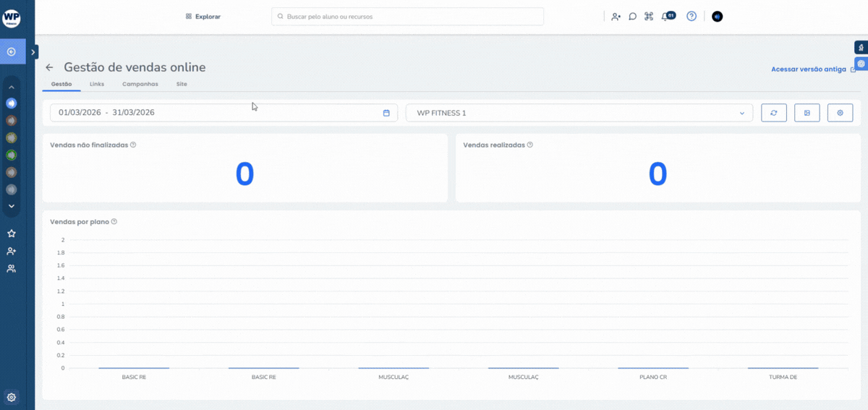The height and width of the screenshot is (410, 868).
Task: Open the face scan icon in header
Action: click(x=649, y=17)
